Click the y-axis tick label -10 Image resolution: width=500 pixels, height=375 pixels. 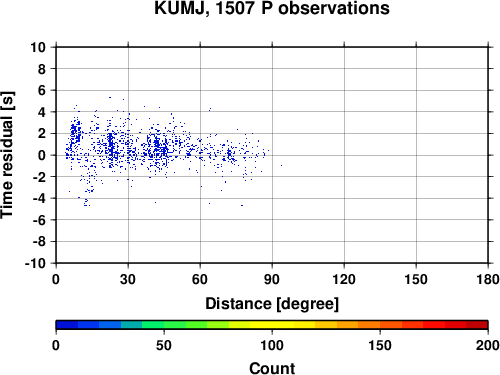click(x=35, y=263)
